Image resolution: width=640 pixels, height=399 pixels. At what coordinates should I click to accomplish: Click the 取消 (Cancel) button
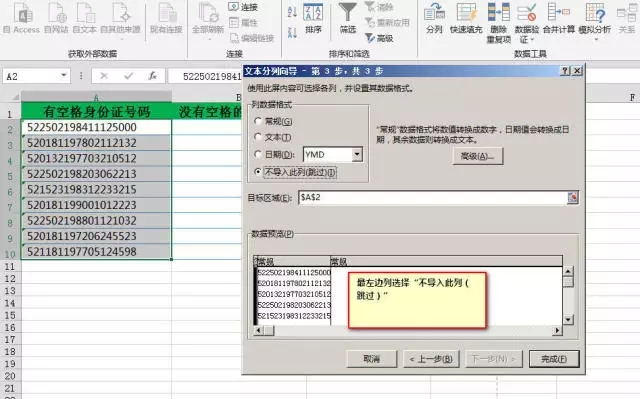371,359
